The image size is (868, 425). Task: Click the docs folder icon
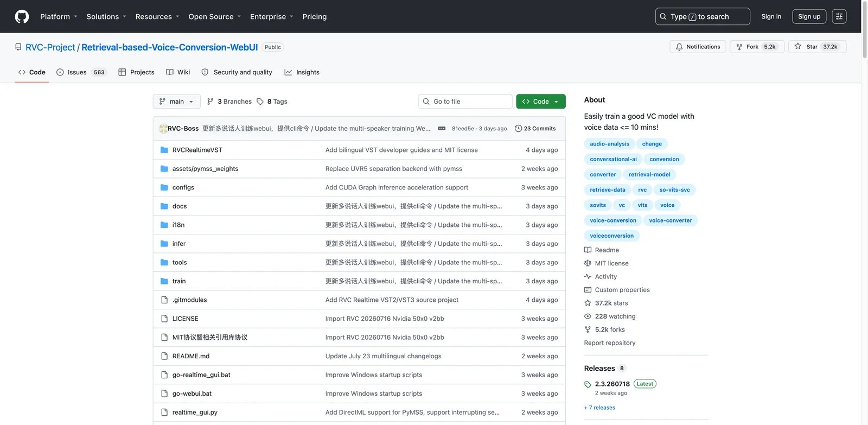pos(164,206)
